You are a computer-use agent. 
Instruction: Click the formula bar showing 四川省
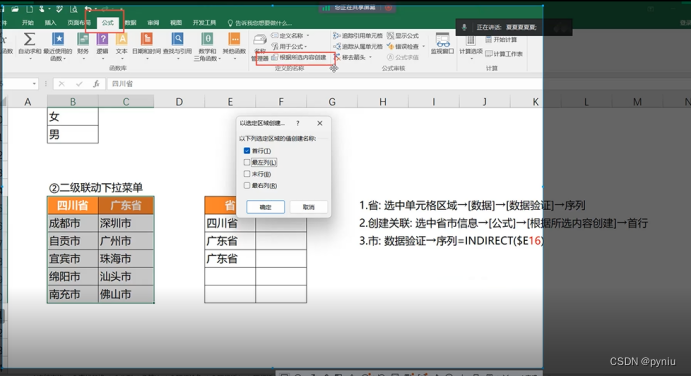[324, 83]
